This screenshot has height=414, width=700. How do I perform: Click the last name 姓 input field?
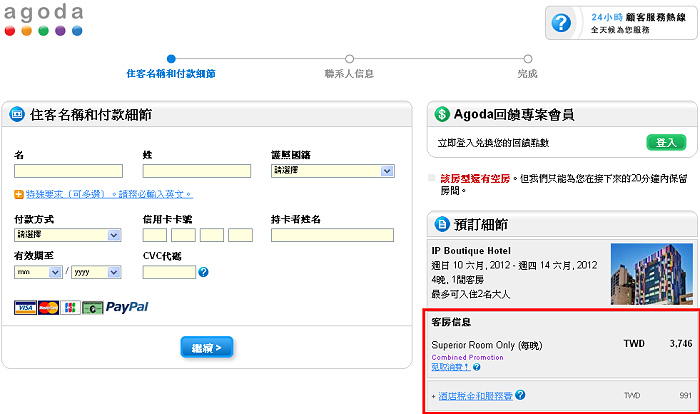(197, 171)
